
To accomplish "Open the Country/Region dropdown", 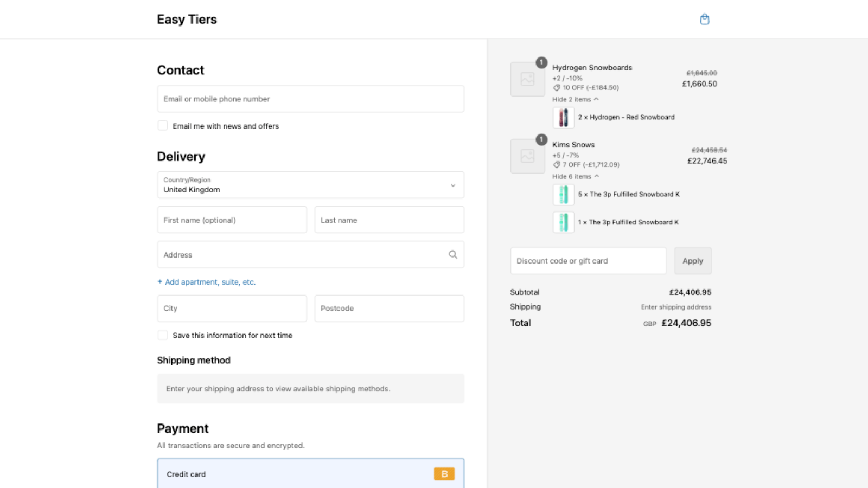I will 310,185.
